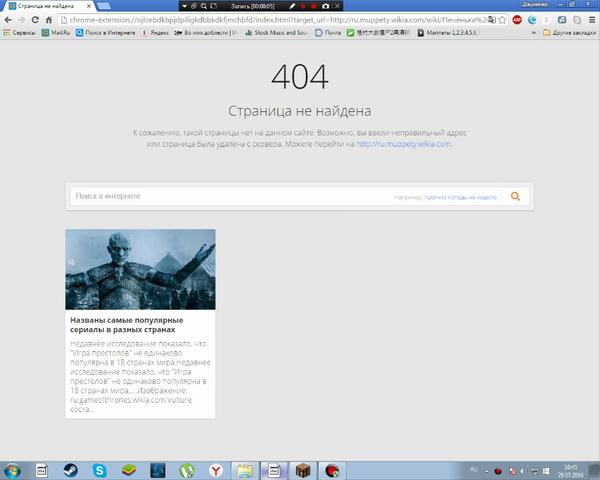Bookmark this page with the star icon
600x480 pixels.
point(502,20)
